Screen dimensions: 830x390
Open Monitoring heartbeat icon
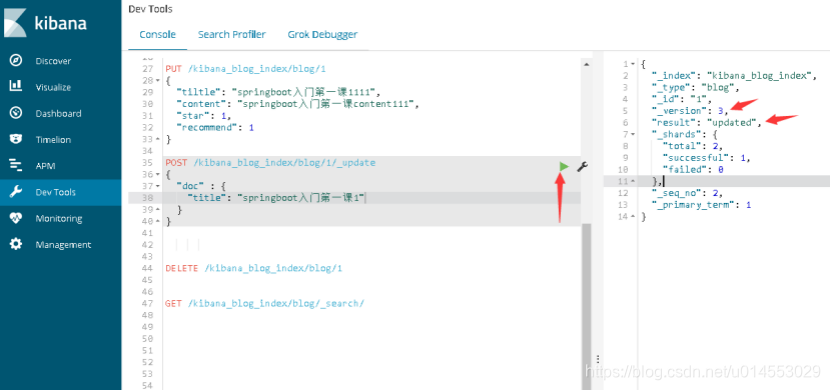[16, 218]
